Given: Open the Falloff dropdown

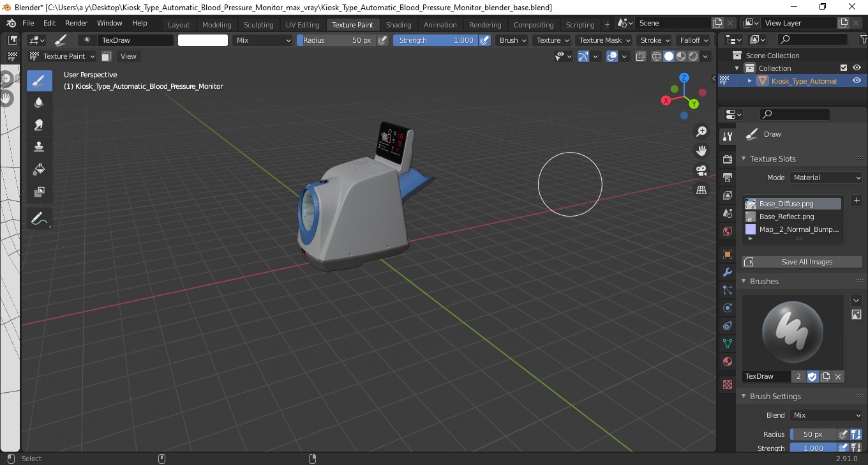Looking at the screenshot, I should (x=694, y=40).
